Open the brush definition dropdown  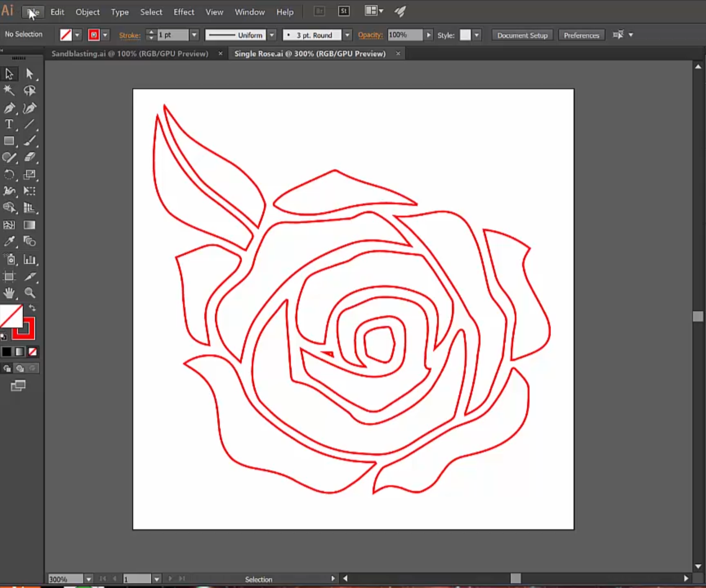[347, 35]
